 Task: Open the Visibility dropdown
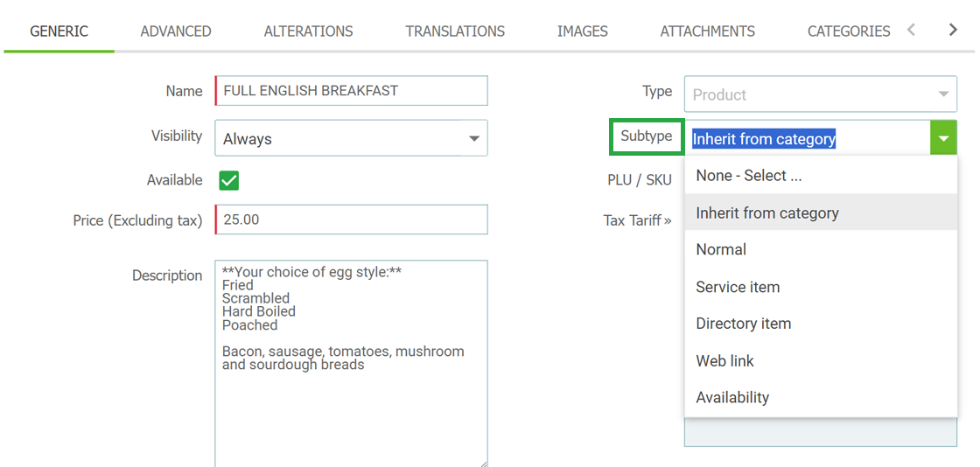pos(351,138)
